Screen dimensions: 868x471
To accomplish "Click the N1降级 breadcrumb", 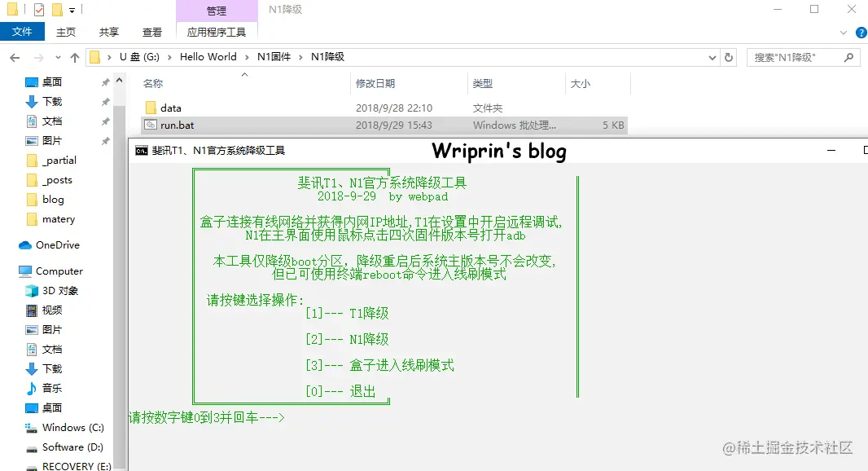I will (327, 56).
